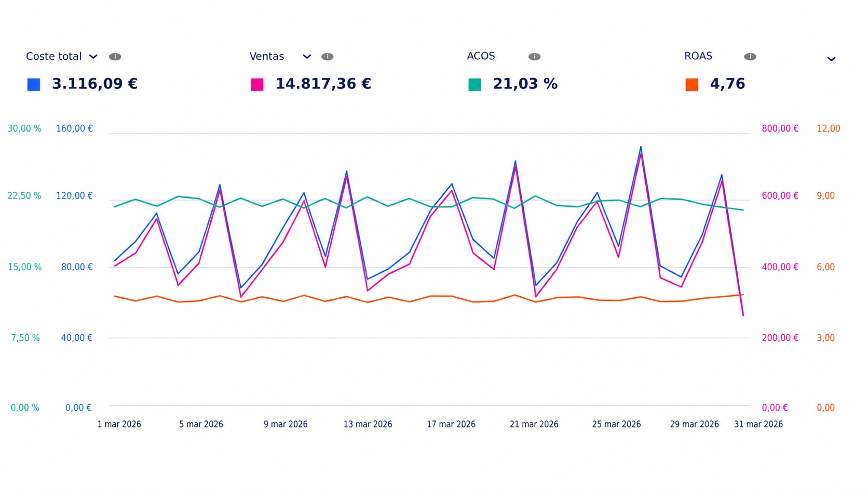Toggle the pink Ventas swatch
868x489 pixels.
pos(257,85)
